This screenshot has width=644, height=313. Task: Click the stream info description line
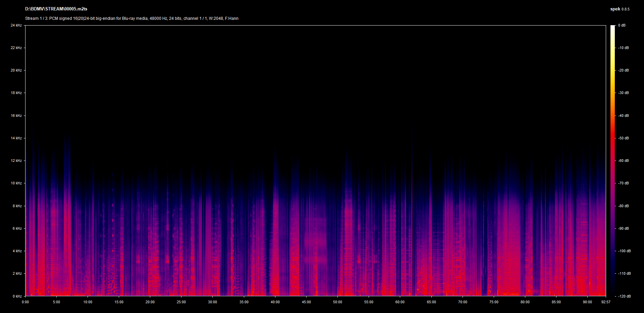131,18
